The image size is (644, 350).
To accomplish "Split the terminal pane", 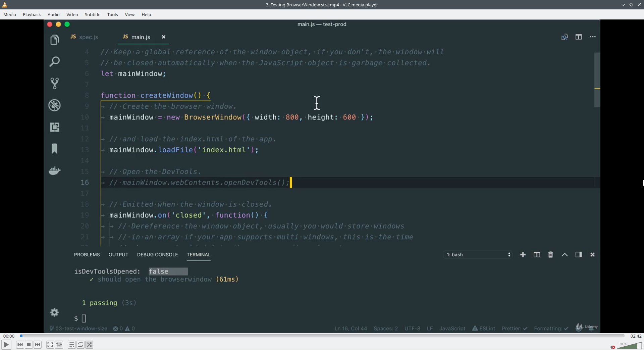I will [537, 255].
